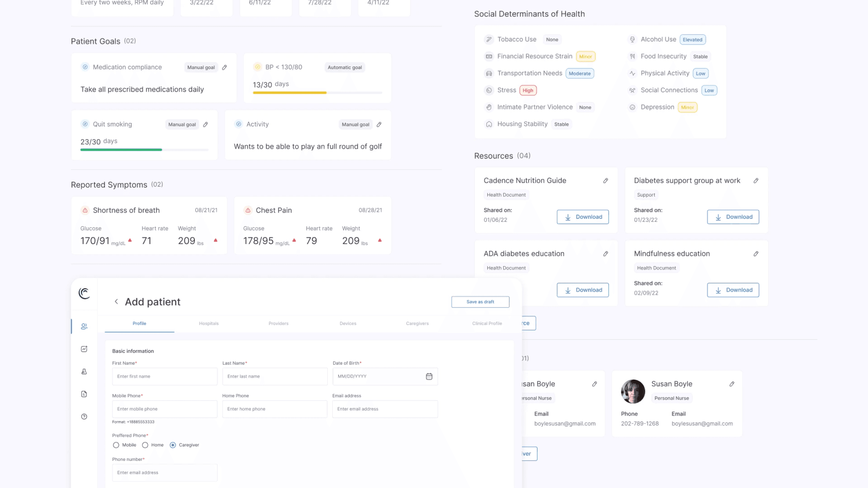Open patients icon in left sidebar
The height and width of the screenshot is (488, 868).
[x=84, y=326]
